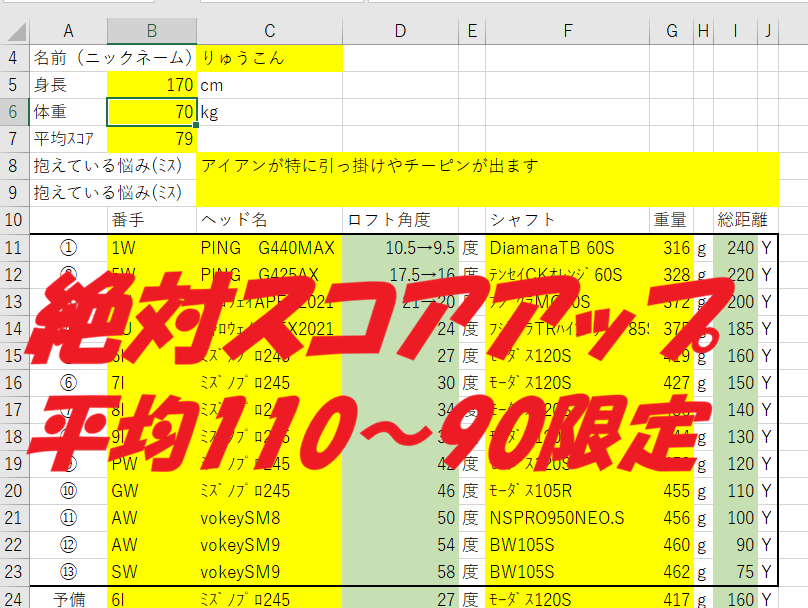Click the 体重 label cell
This screenshot has width=808, height=608.
pos(69,112)
